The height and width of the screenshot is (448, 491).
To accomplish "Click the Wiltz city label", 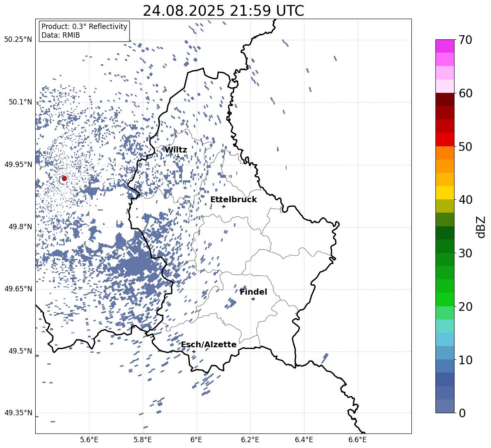I will [176, 150].
